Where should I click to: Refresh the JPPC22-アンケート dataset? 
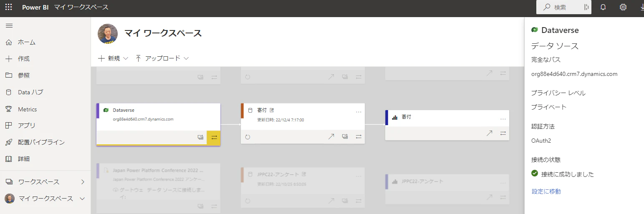pos(247,201)
